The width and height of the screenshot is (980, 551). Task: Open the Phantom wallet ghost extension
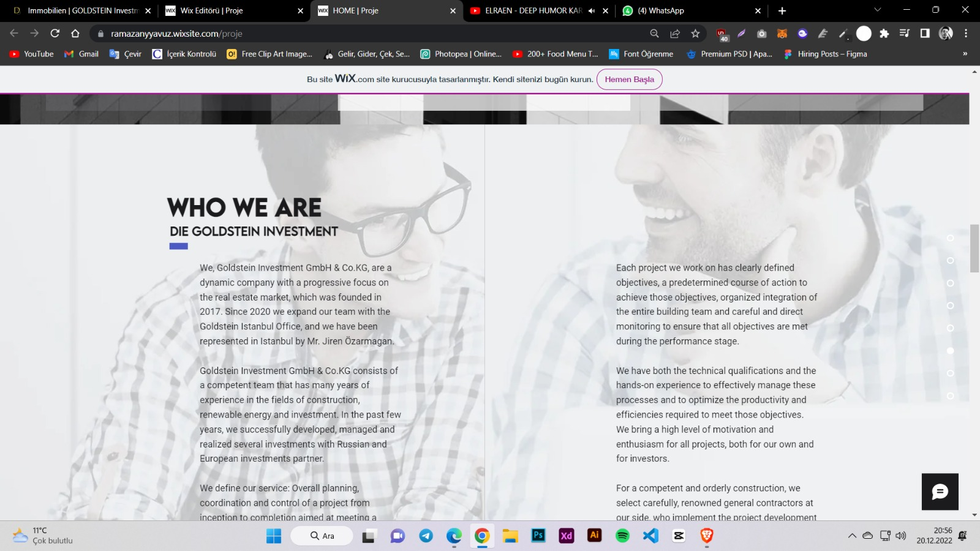point(802,34)
